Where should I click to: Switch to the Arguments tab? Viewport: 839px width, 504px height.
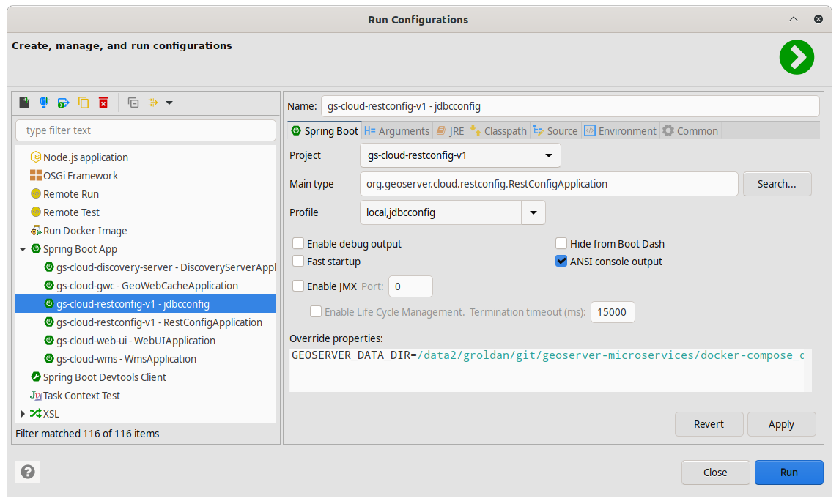pyautogui.click(x=396, y=130)
